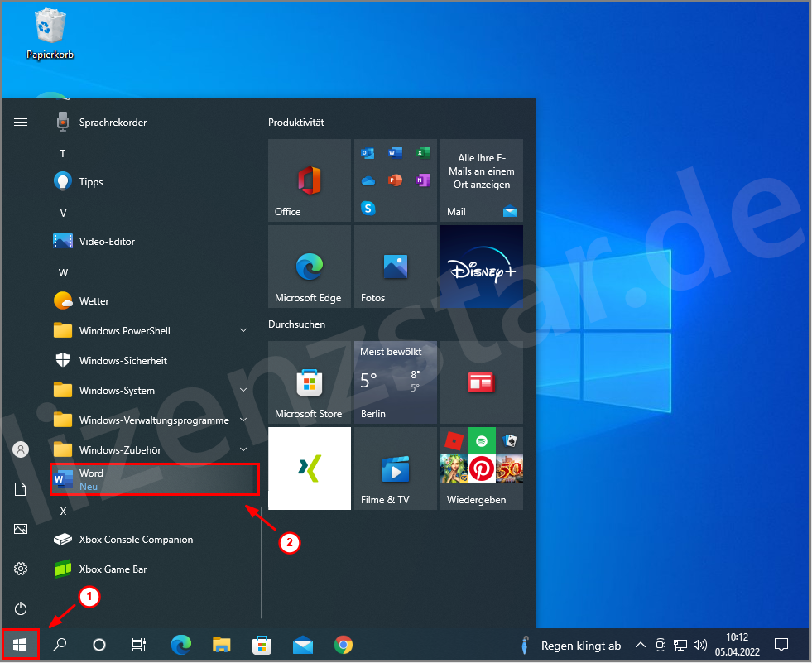The image size is (812, 663).
Task: Click the weather widget 'Regen klingt ab'
Action: [572, 646]
